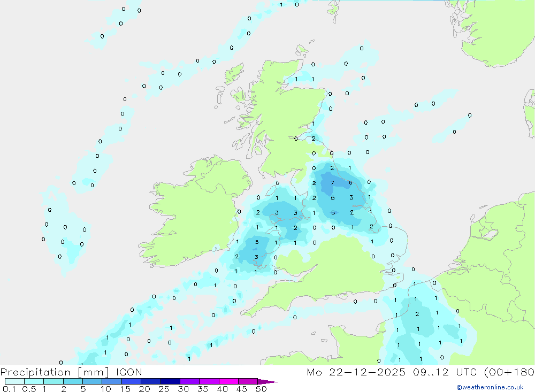Click the 0.5–1 mm legend swatch
This screenshot has height=392, width=535.
pyautogui.click(x=34, y=381)
